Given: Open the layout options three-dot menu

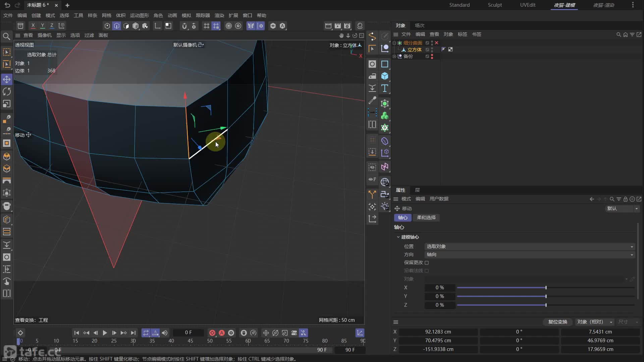Looking at the screenshot, I should 633,5.
